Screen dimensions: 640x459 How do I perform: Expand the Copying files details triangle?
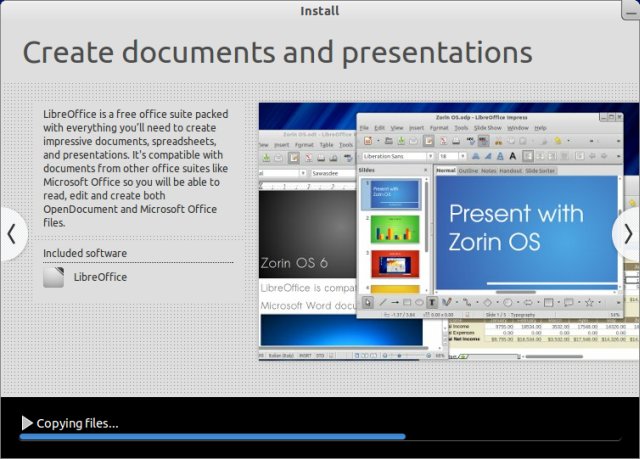tap(27, 423)
